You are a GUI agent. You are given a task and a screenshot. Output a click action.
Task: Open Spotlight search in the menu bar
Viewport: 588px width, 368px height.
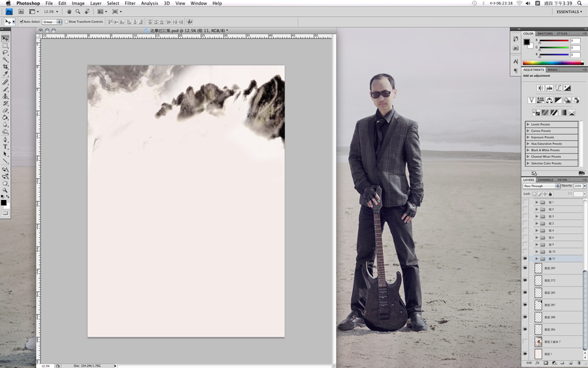coord(580,3)
